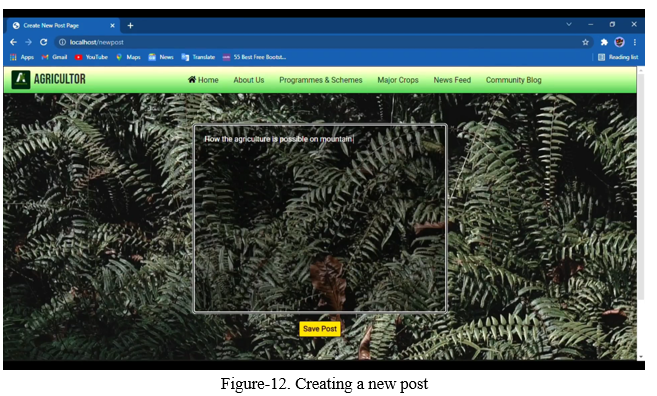Open the Gmail bookmark

[x=54, y=57]
